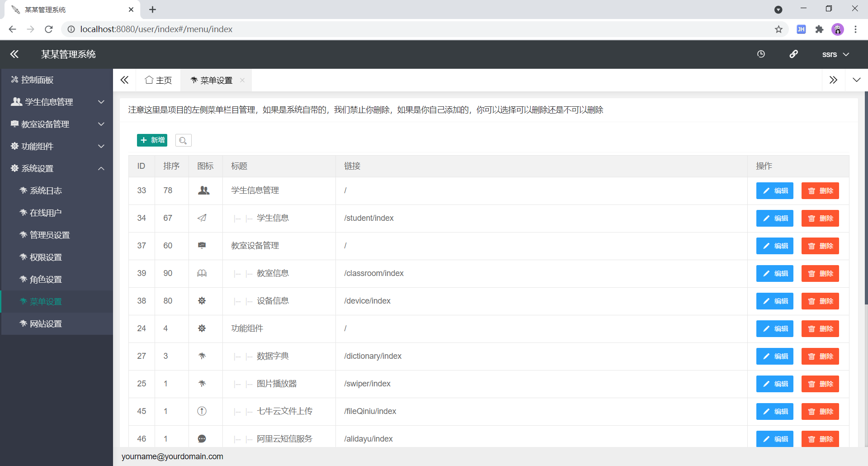Click the chat bubble icon for 阿里云短信服务

[201, 438]
